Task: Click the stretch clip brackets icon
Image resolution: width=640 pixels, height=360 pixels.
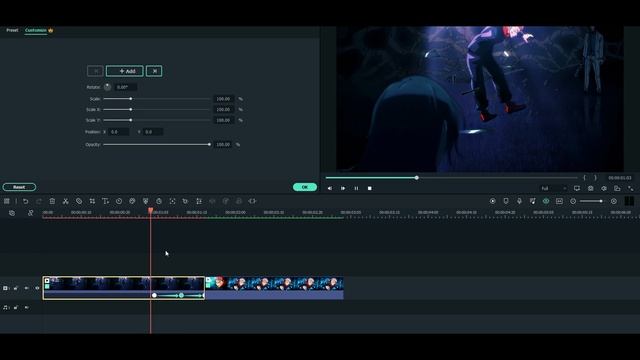Action: tap(252, 201)
